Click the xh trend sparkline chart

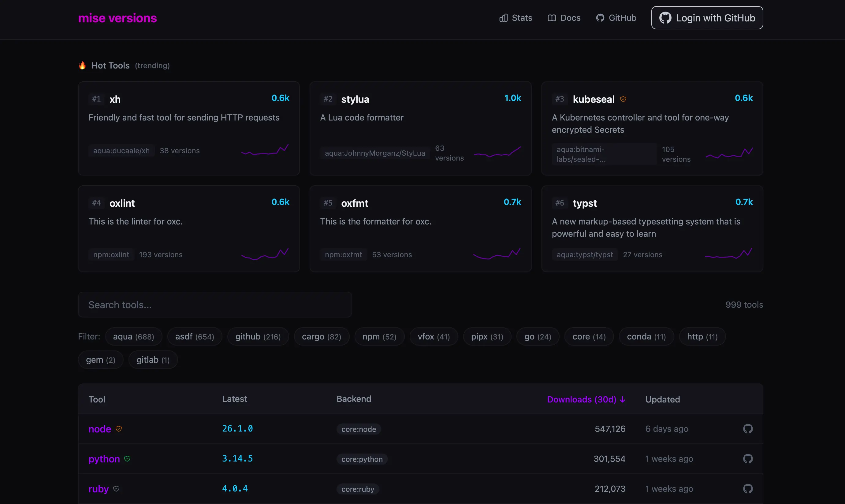tap(265, 150)
